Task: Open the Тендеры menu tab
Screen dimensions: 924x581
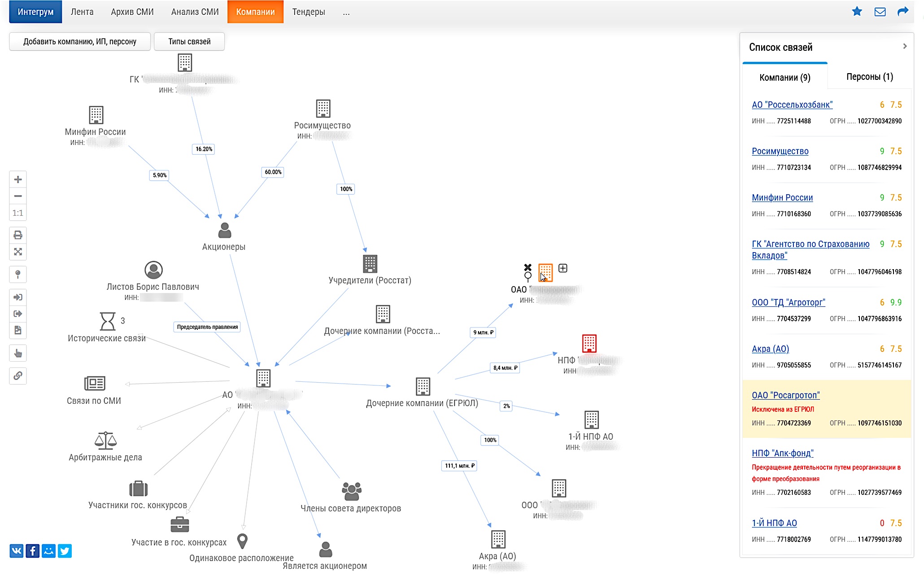Action: (x=309, y=12)
